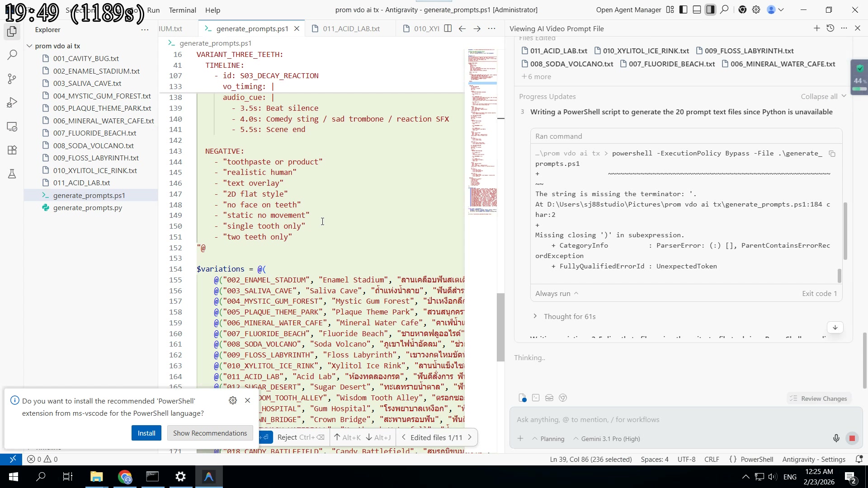
Task: Toggle the primary sidebar visibility
Action: click(683, 9)
